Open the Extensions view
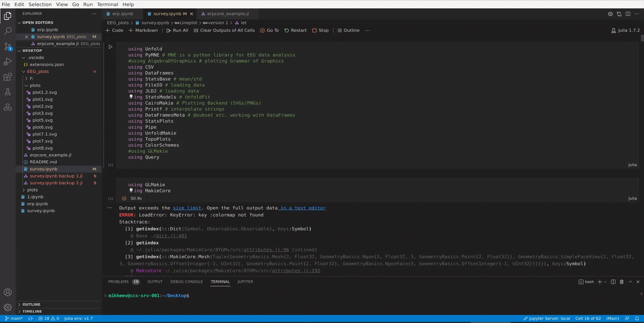Viewport: 644px width, 323px height. click(x=8, y=77)
